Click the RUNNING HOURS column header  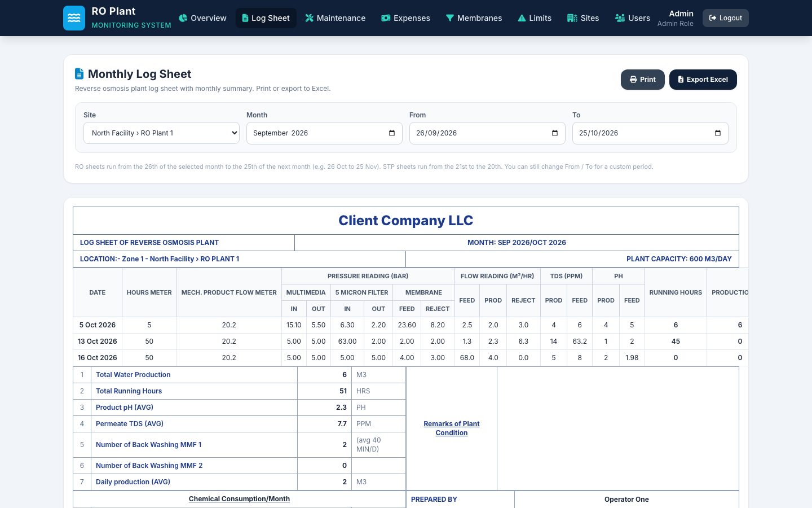tap(676, 292)
